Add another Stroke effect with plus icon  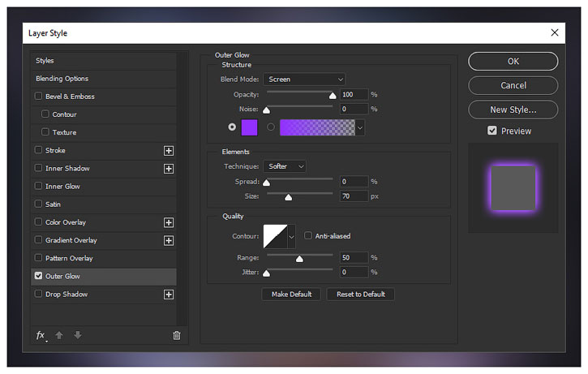(x=169, y=151)
